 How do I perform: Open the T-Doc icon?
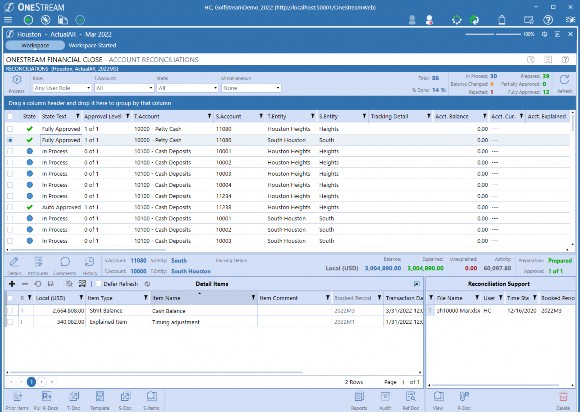pyautogui.click(x=74, y=396)
